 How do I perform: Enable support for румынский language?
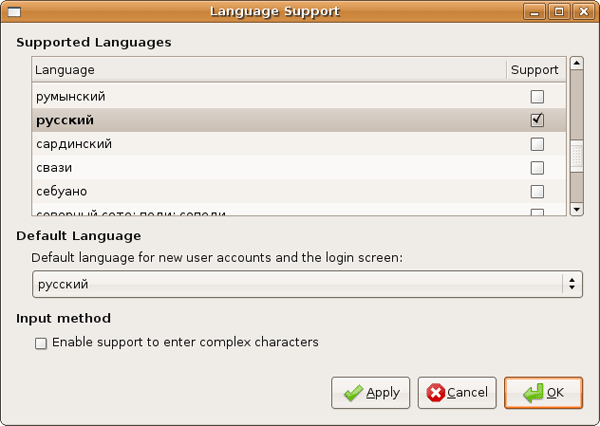(537, 97)
